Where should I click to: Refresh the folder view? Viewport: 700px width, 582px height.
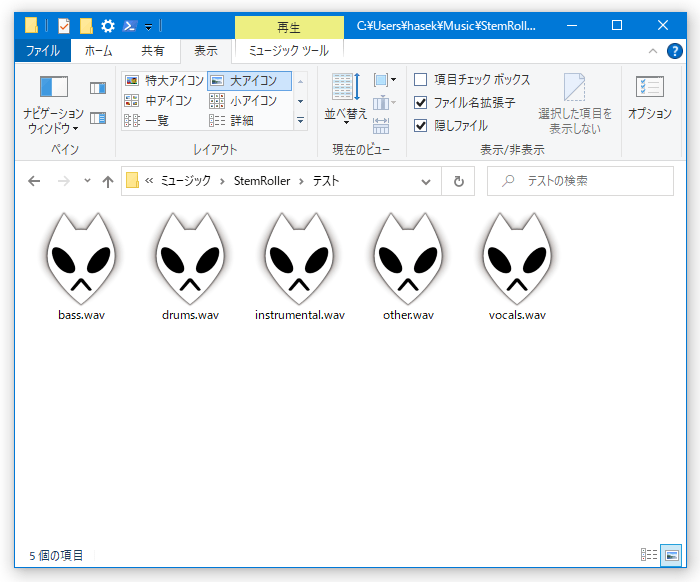click(458, 181)
